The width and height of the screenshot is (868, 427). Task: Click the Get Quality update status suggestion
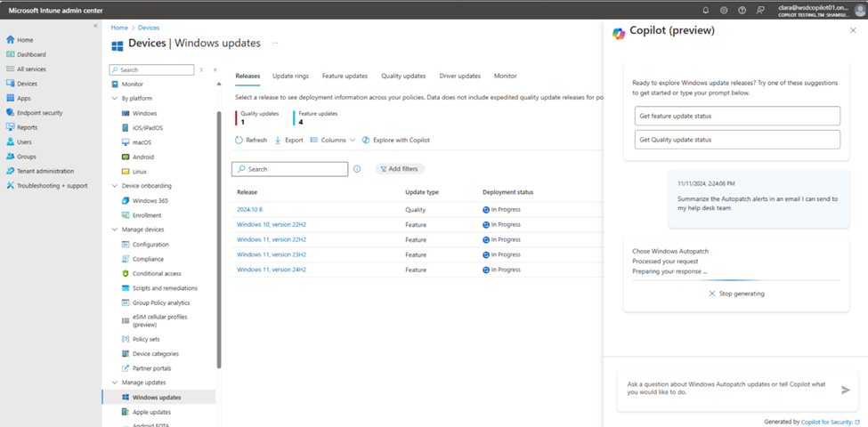(737, 140)
